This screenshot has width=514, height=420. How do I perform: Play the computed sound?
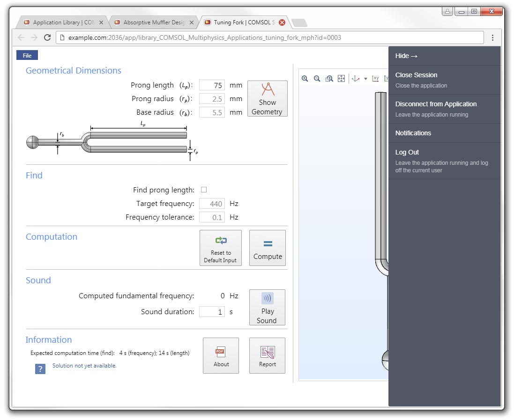pos(267,307)
